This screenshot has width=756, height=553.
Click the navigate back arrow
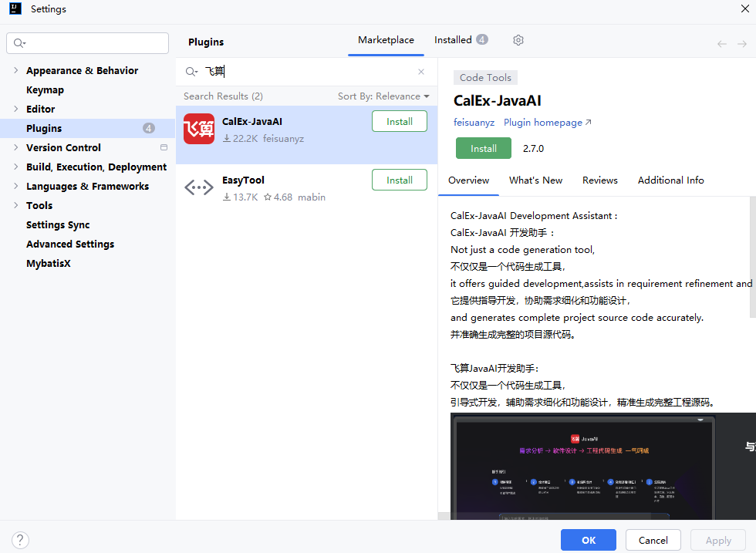[x=722, y=44]
